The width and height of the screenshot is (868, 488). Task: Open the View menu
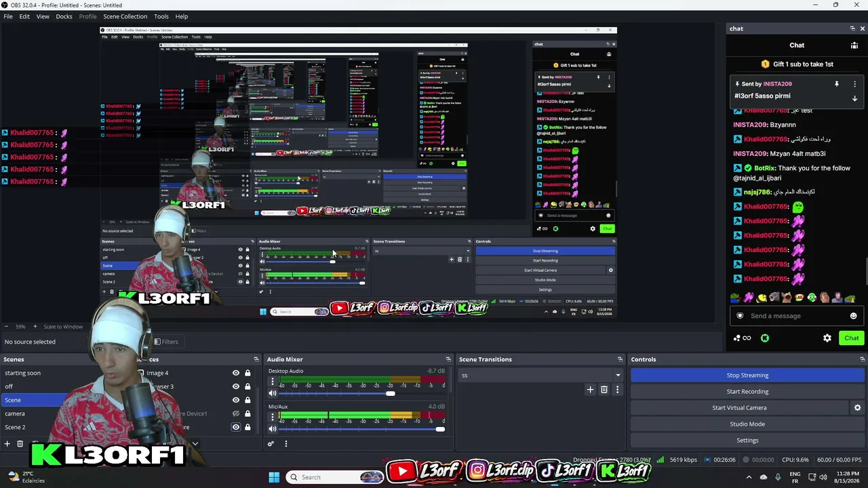point(43,16)
